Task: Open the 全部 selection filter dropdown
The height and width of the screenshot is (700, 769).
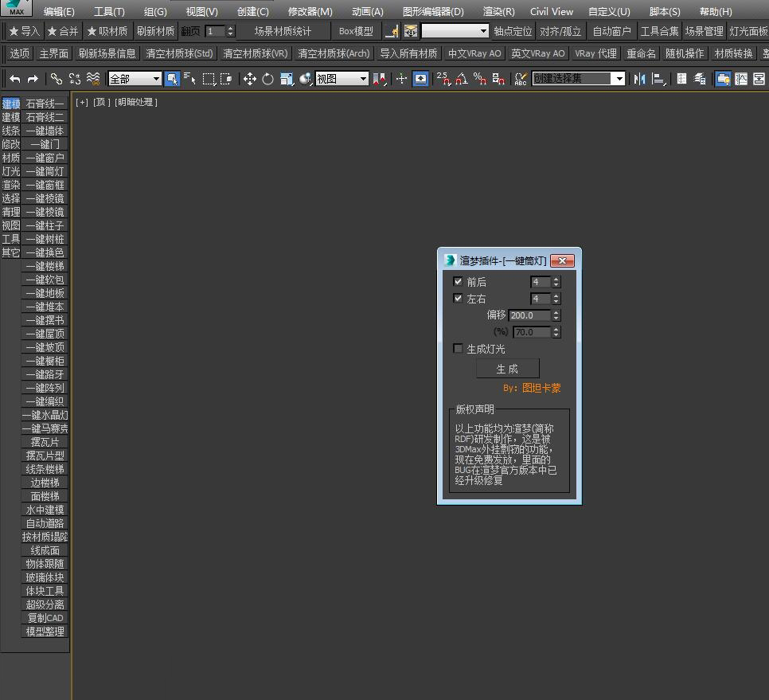Action: [x=135, y=79]
